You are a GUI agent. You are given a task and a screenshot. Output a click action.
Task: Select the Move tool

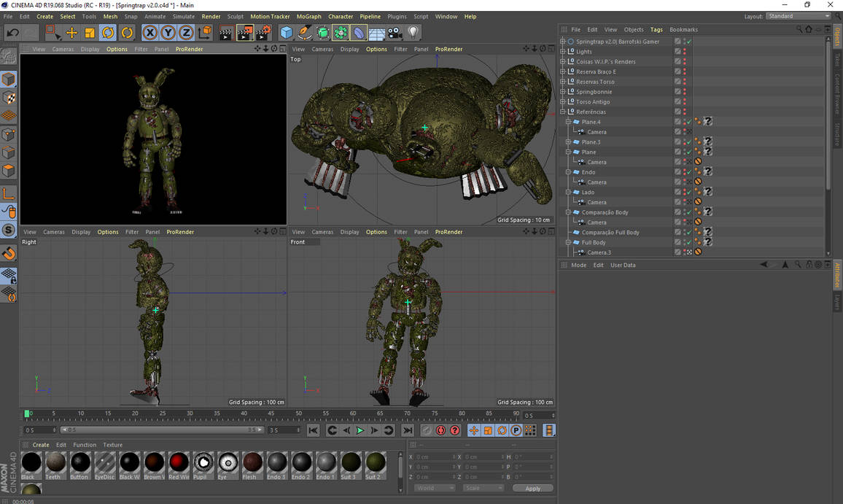(71, 33)
